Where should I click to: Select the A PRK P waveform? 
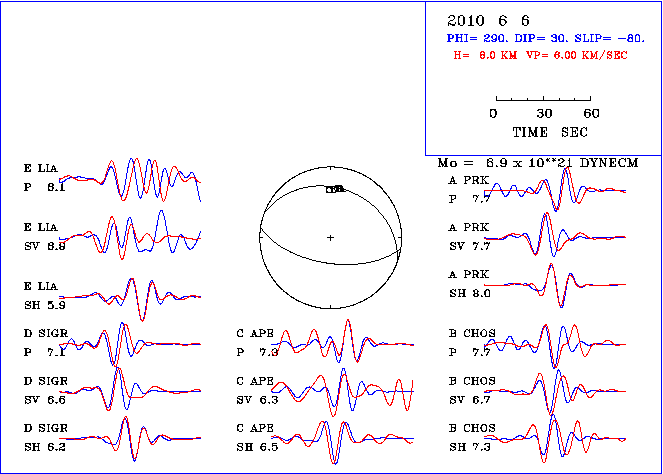[x=555, y=189]
